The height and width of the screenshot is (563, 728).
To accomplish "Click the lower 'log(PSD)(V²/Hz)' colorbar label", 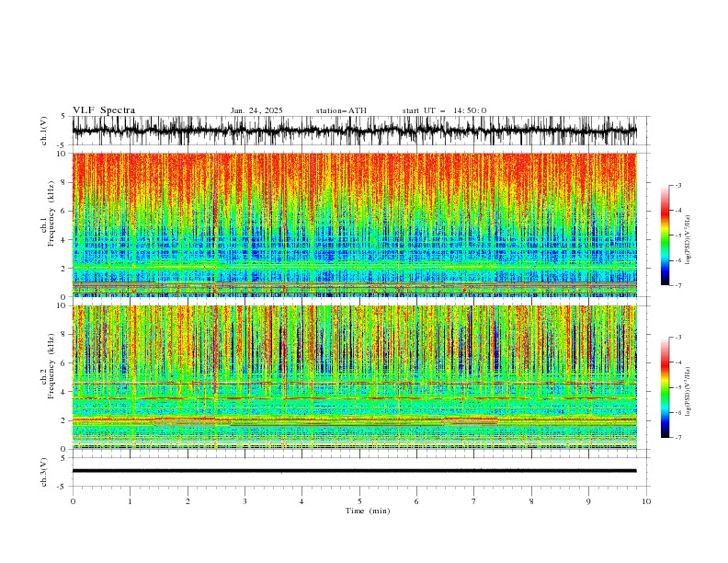I will [688, 392].
